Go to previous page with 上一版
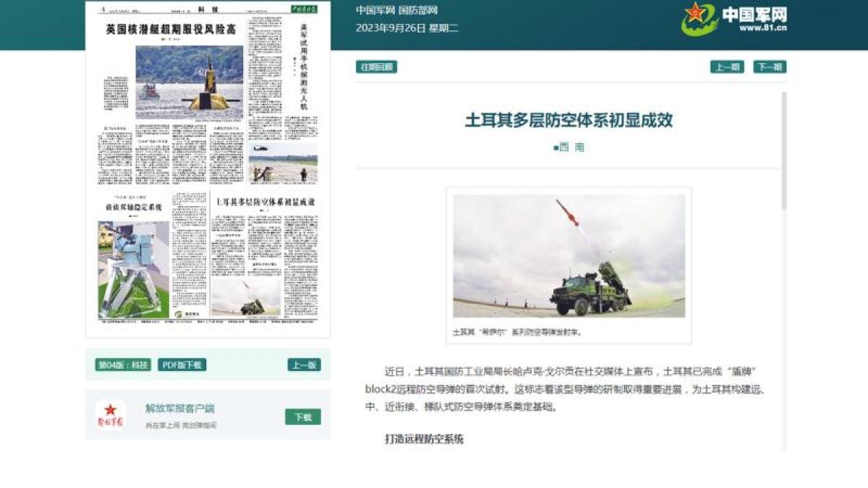 [304, 365]
